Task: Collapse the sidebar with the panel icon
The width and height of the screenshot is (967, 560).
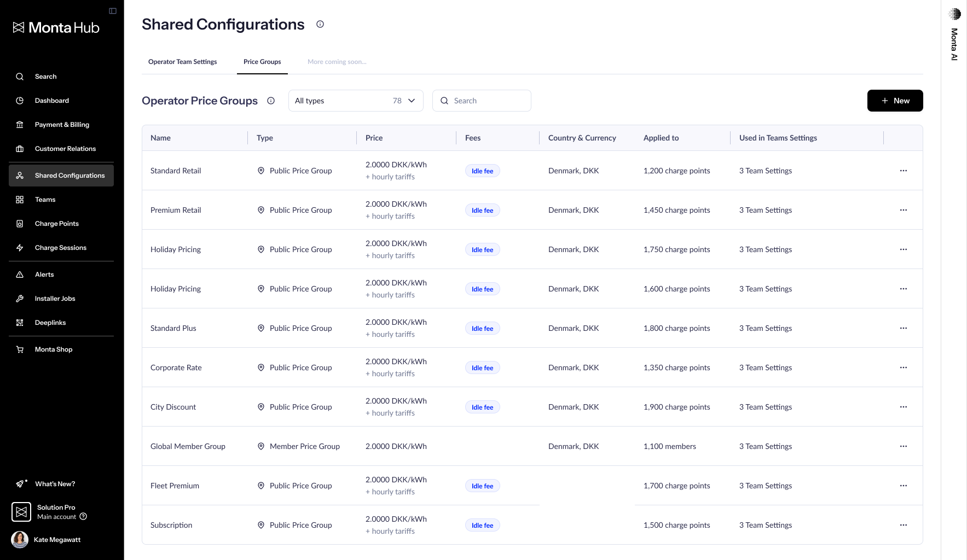Action: click(113, 11)
